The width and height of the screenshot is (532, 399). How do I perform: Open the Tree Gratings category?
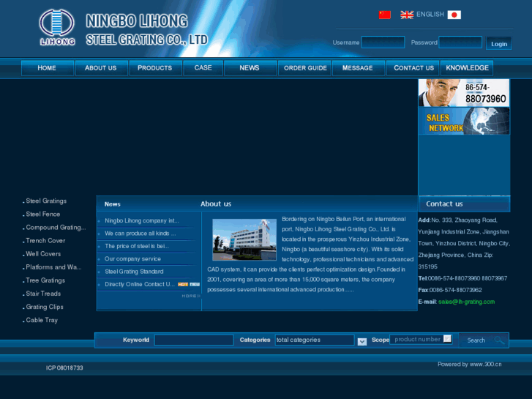click(45, 280)
